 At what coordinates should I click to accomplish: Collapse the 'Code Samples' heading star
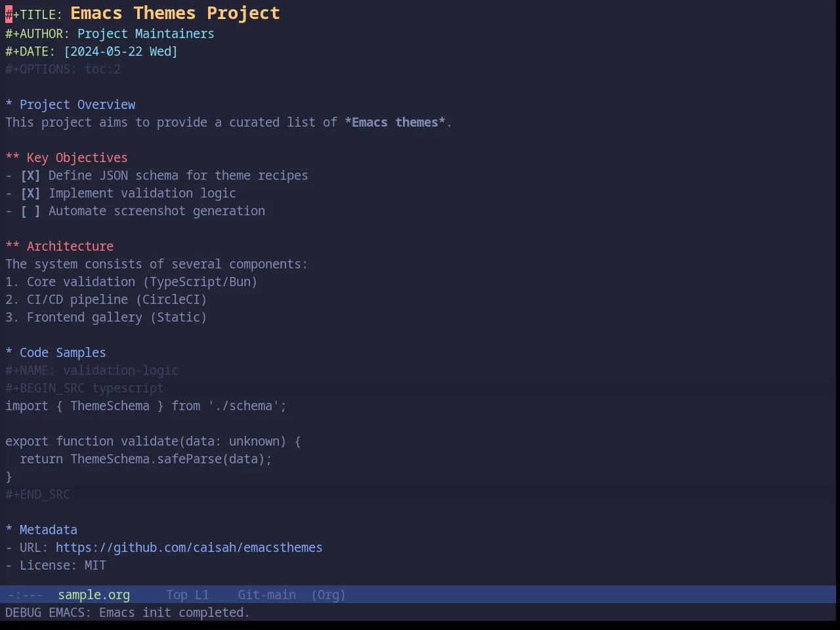(x=9, y=352)
